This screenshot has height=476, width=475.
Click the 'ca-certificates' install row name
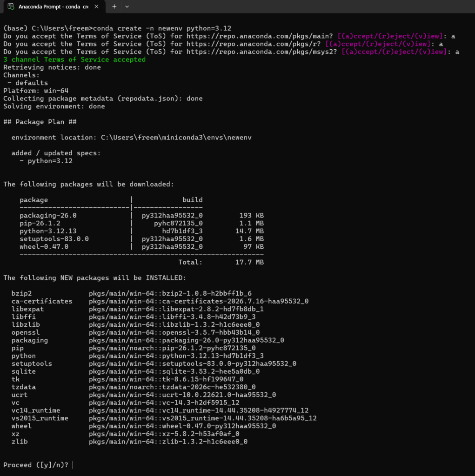point(42,301)
